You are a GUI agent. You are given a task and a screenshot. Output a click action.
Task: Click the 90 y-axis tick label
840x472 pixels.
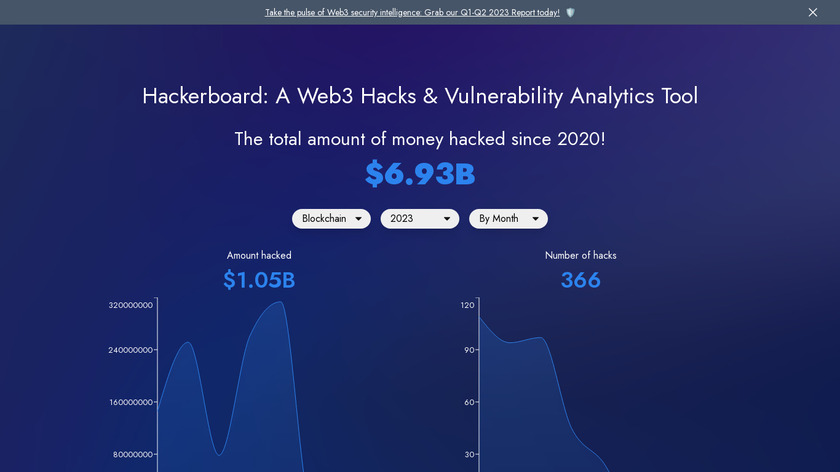469,350
